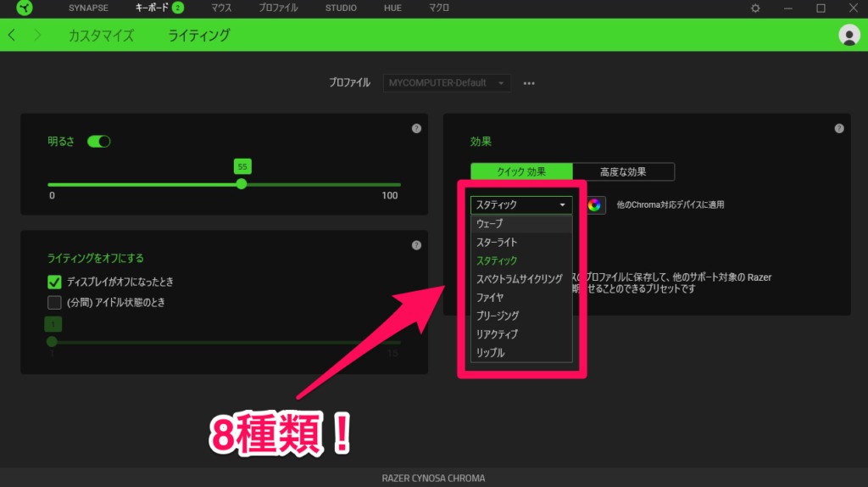Click the RAZER CYNOSA CHROMA device label

(x=433, y=479)
